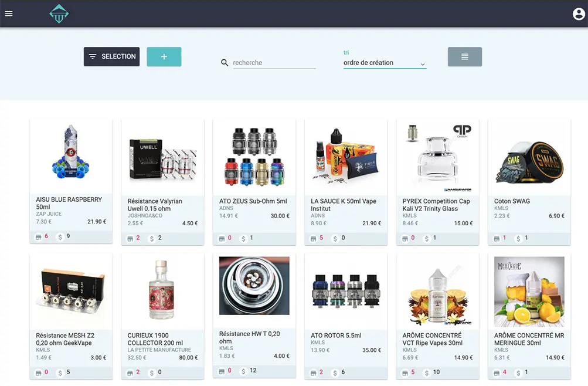Click dollar icon on ARÔME VCT Ripe Vapes
Image resolution: width=588 pixels, height=386 pixels.
[426, 373]
